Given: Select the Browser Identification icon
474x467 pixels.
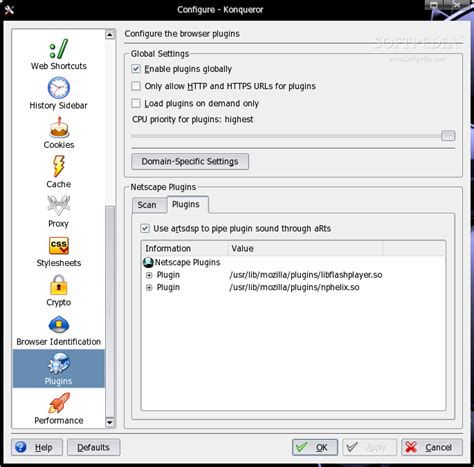Looking at the screenshot, I should (59, 325).
